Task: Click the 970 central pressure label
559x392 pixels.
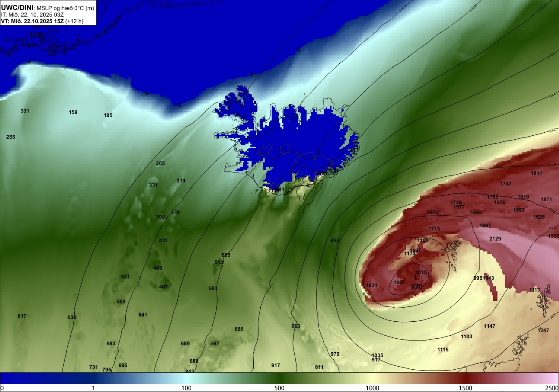Action: (416, 287)
